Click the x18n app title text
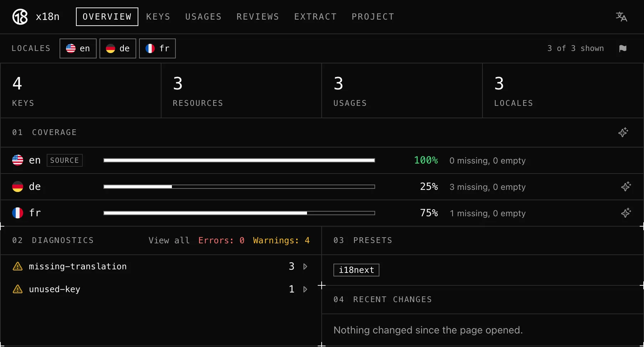The image size is (644, 347). 47,17
